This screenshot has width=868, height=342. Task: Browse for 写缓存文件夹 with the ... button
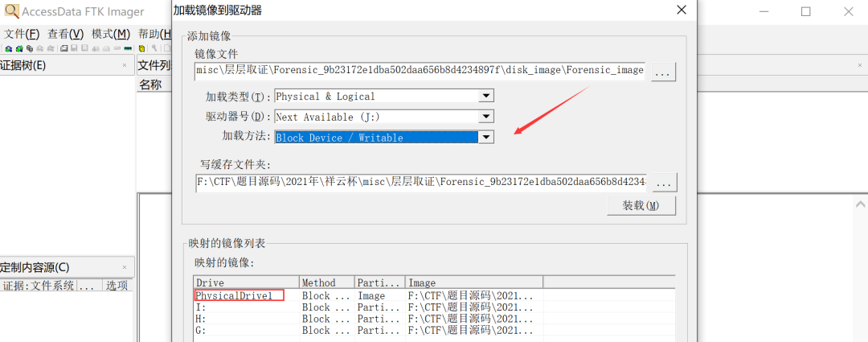click(665, 182)
